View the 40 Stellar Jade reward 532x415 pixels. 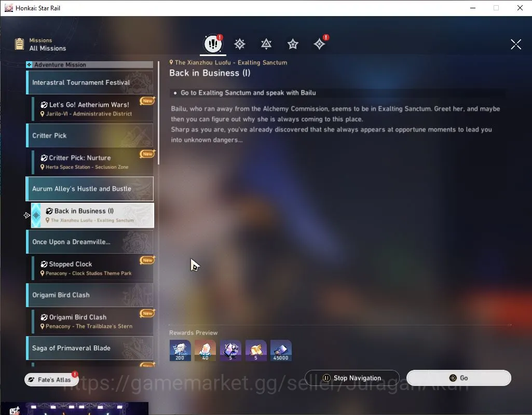[x=205, y=351]
